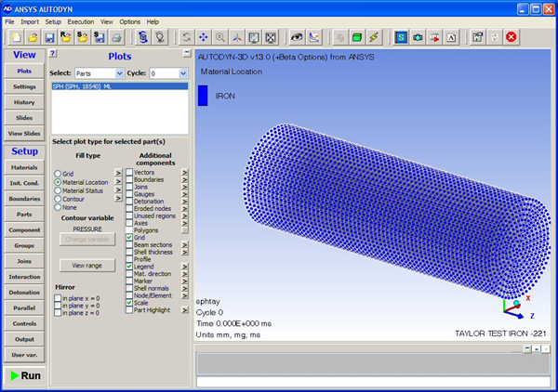Open the Interaction setup panel
The height and width of the screenshot is (392, 558).
click(24, 277)
